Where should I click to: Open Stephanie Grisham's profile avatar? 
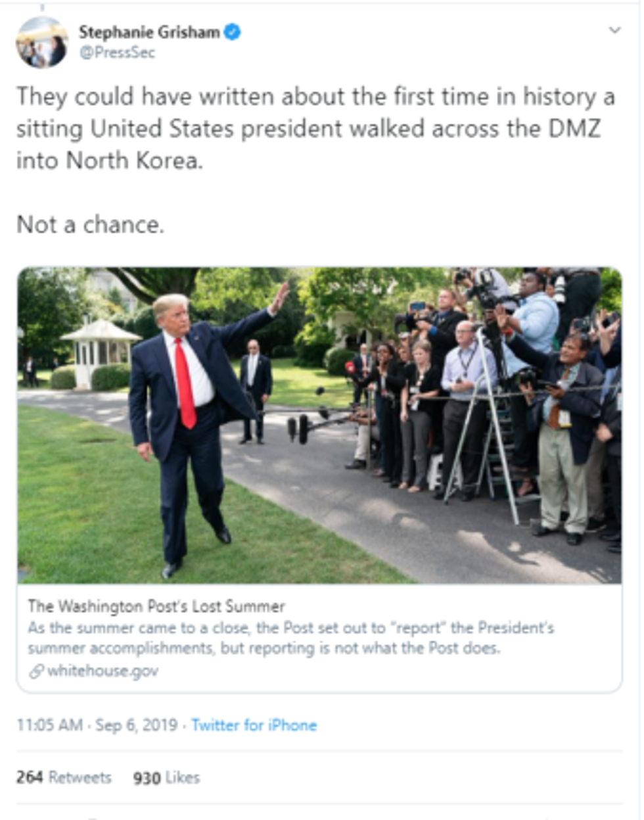click(41, 42)
